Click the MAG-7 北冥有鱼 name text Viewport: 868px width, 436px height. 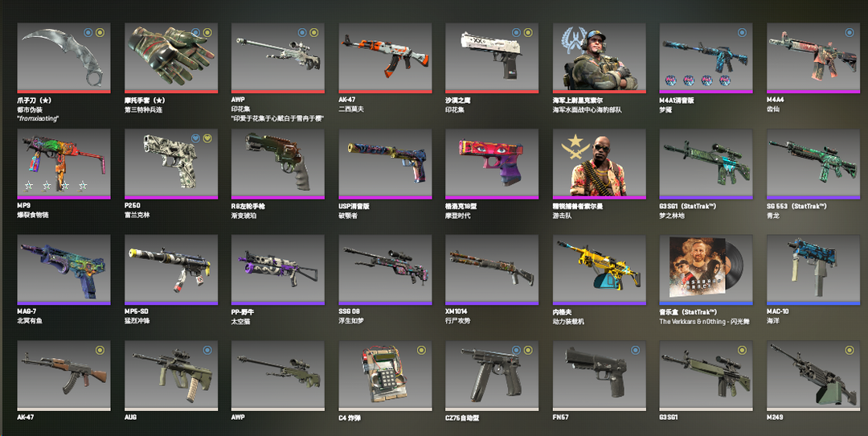pos(29,316)
